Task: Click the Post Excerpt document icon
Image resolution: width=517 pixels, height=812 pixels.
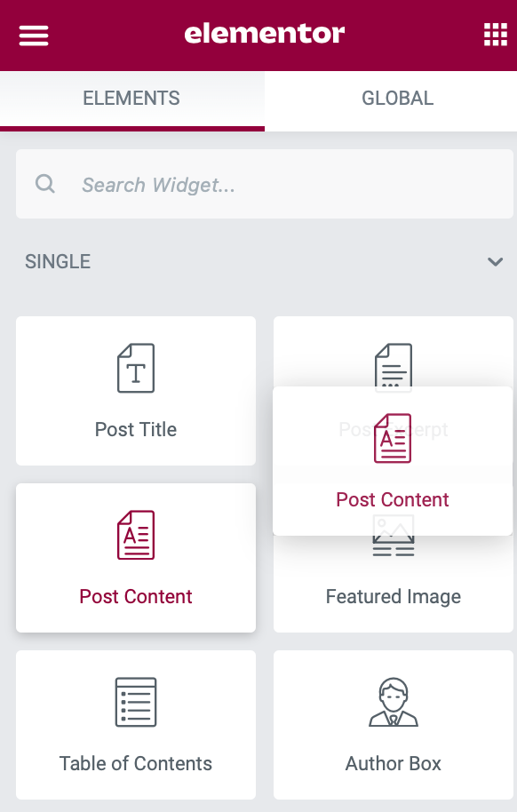Action: click(x=394, y=364)
